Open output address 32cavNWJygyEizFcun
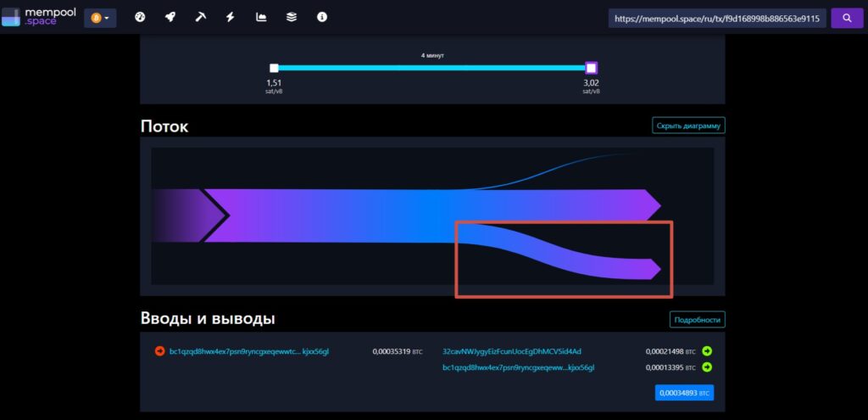Screen dimensions: 868x420 [512, 351]
